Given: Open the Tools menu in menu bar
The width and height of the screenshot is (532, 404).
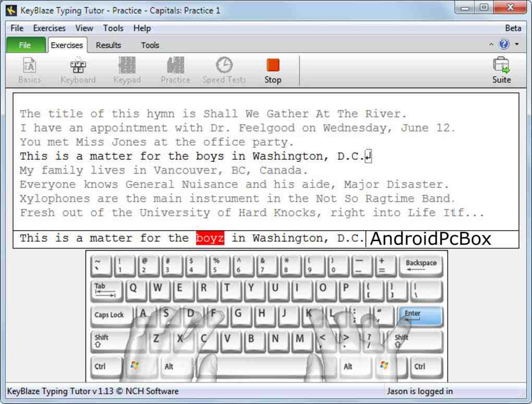Looking at the screenshot, I should tap(113, 28).
